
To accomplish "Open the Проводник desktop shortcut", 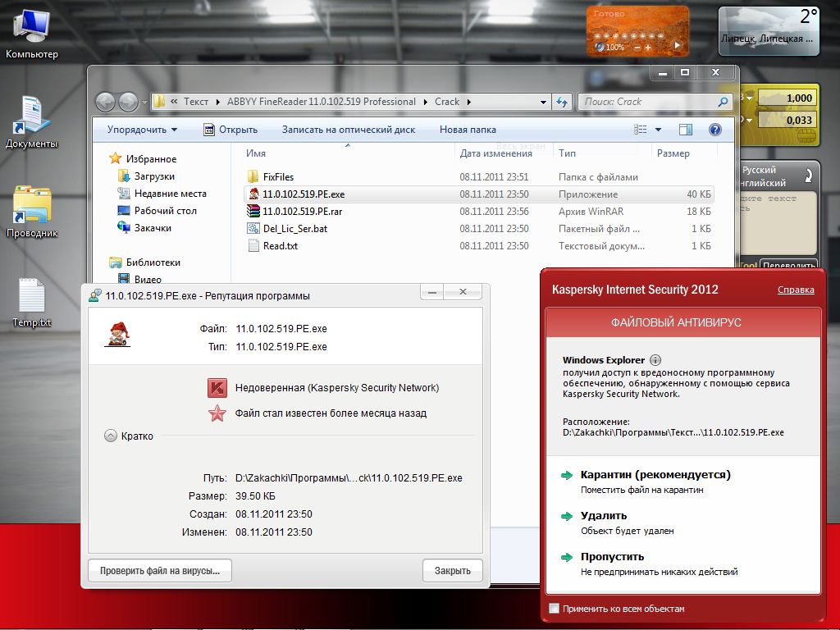I will click(x=32, y=212).
